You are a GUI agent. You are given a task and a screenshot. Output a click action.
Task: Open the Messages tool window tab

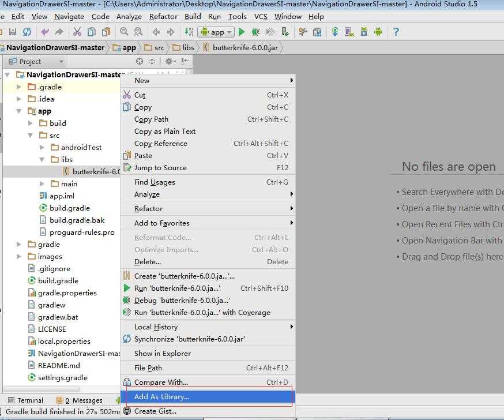point(79,400)
